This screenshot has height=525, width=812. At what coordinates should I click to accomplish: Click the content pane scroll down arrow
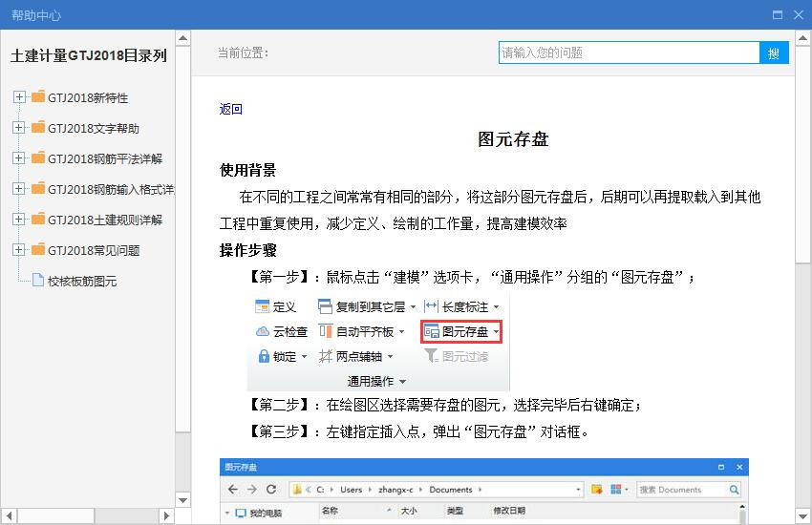click(802, 516)
